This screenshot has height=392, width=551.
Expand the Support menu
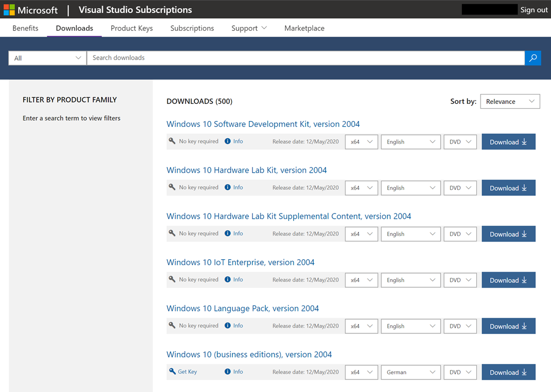[x=249, y=28]
